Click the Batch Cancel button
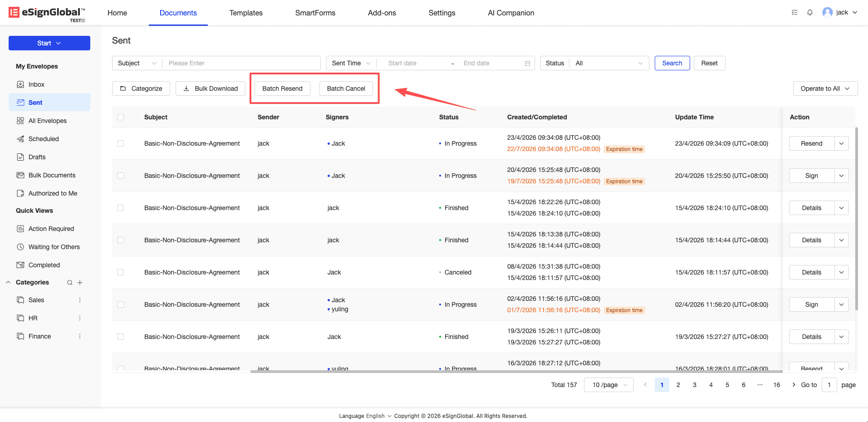 pyautogui.click(x=346, y=88)
